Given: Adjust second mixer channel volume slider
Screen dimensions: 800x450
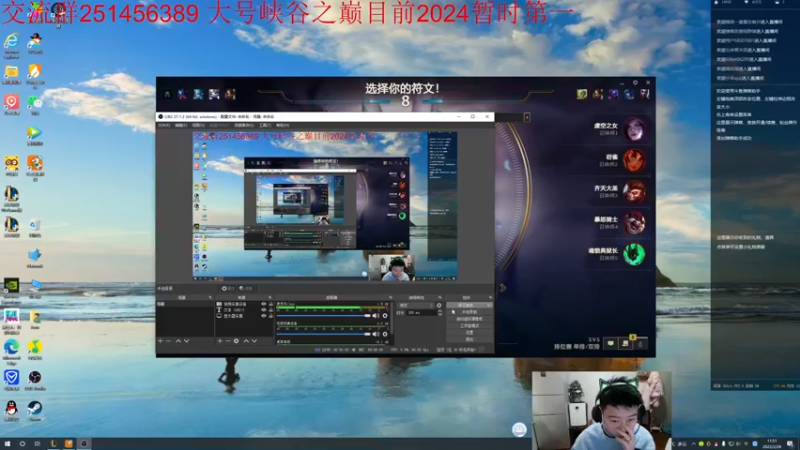Looking at the screenshot, I should point(323,334).
